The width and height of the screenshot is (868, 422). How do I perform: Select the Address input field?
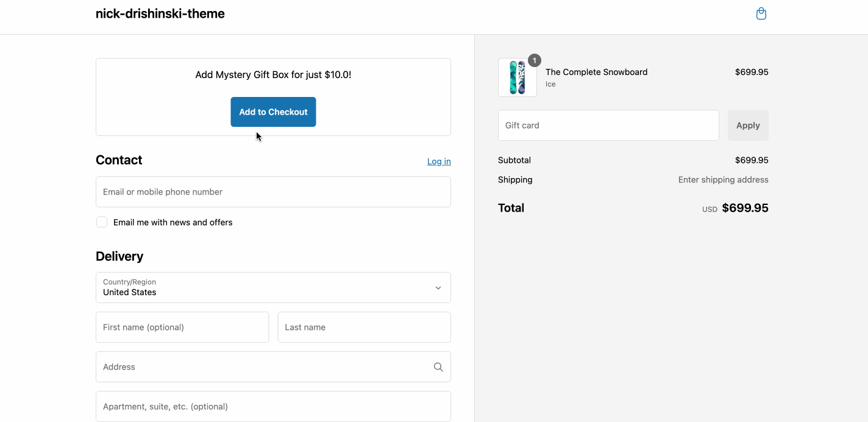click(262, 367)
